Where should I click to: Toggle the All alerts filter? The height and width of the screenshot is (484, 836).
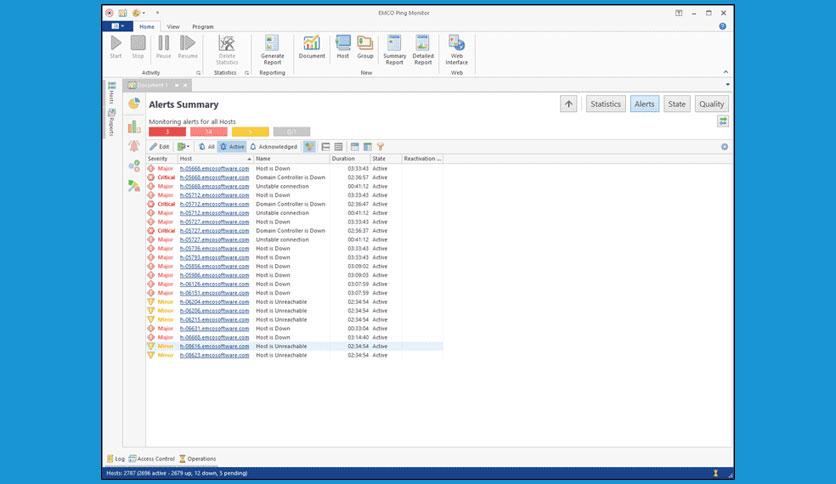[x=206, y=147]
